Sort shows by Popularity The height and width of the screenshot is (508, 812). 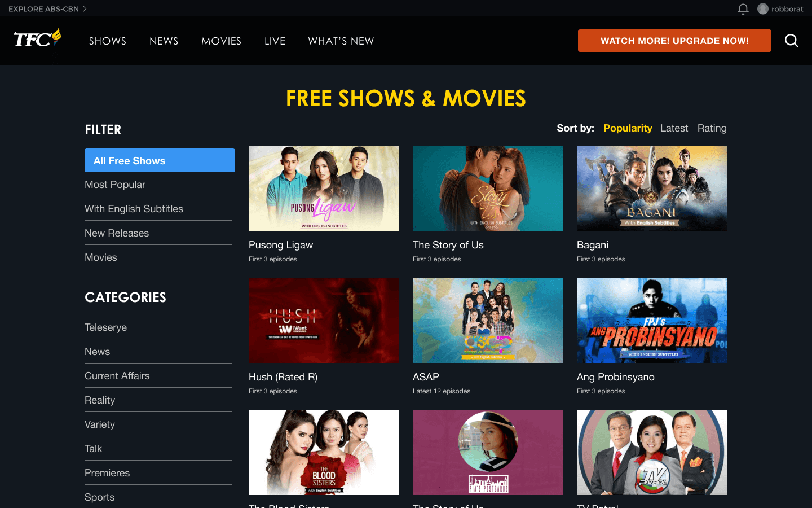628,128
